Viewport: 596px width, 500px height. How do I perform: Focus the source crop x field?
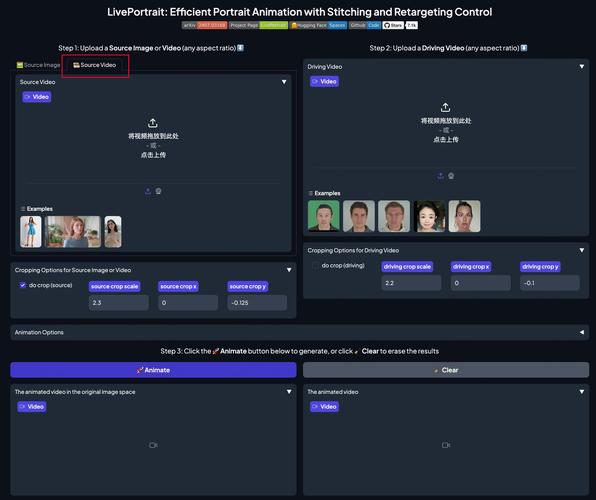point(188,303)
